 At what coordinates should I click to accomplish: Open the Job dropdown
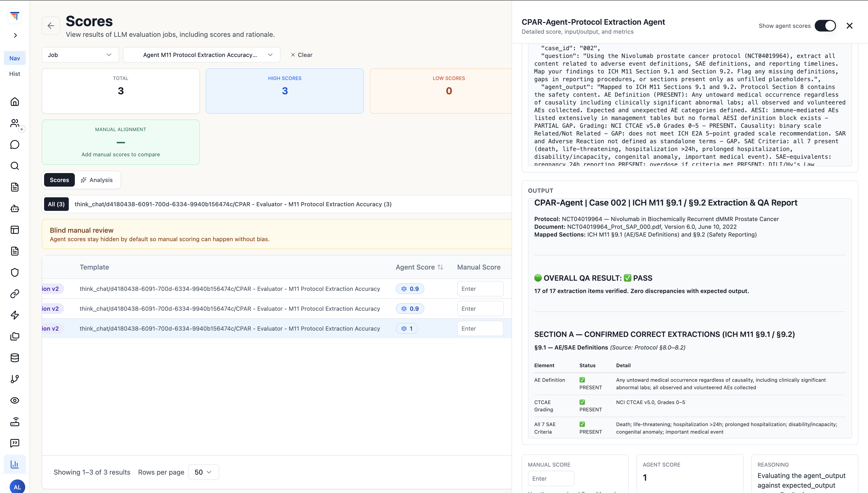click(80, 55)
